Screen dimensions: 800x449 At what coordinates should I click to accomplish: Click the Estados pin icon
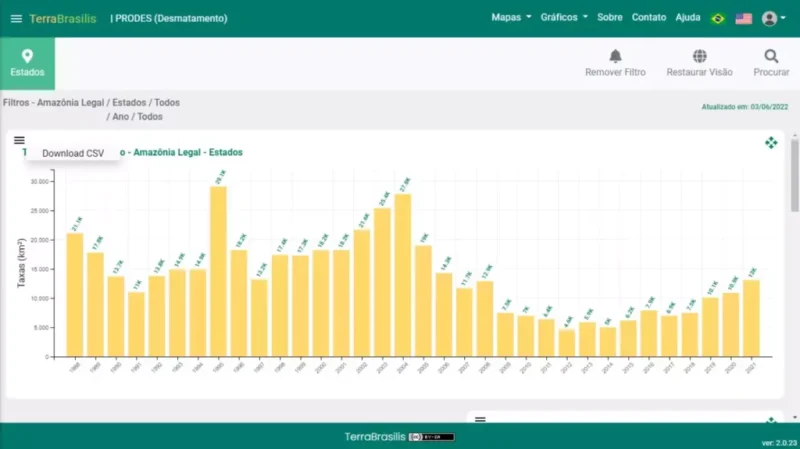click(x=27, y=56)
